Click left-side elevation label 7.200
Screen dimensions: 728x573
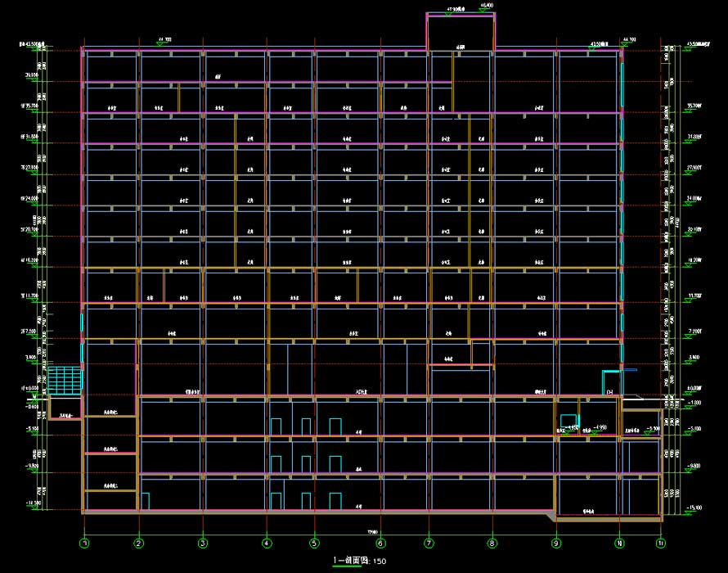pyautogui.click(x=29, y=332)
